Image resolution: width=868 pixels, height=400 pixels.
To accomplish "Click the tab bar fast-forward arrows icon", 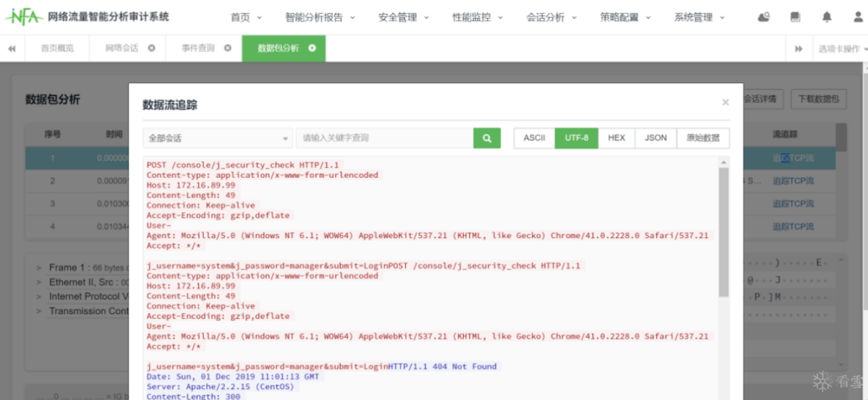I will 799,48.
